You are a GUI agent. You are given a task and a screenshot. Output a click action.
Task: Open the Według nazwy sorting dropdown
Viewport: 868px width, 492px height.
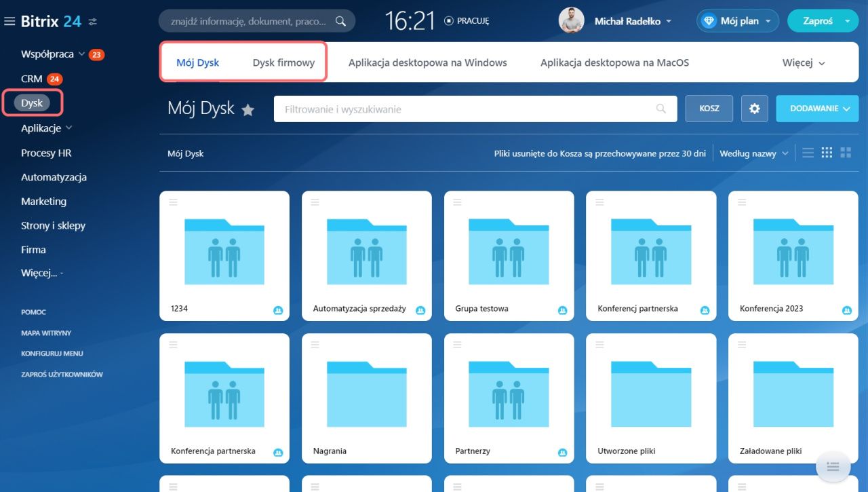pyautogui.click(x=754, y=153)
